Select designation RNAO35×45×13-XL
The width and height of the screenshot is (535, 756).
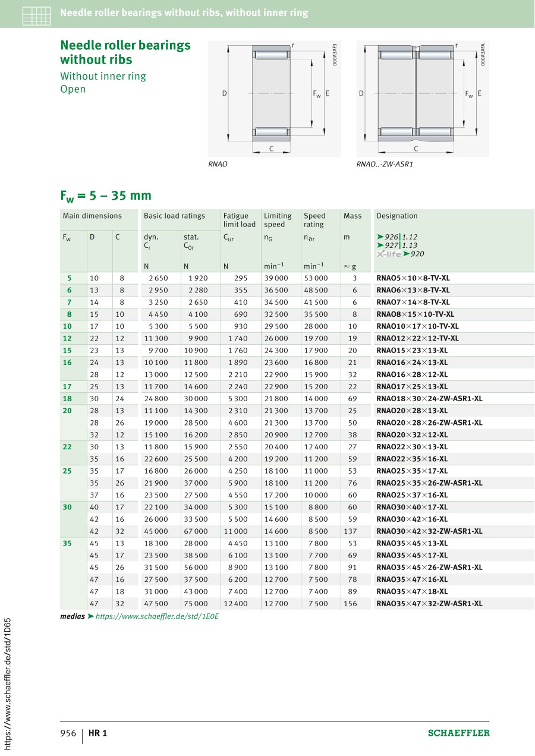[412, 543]
